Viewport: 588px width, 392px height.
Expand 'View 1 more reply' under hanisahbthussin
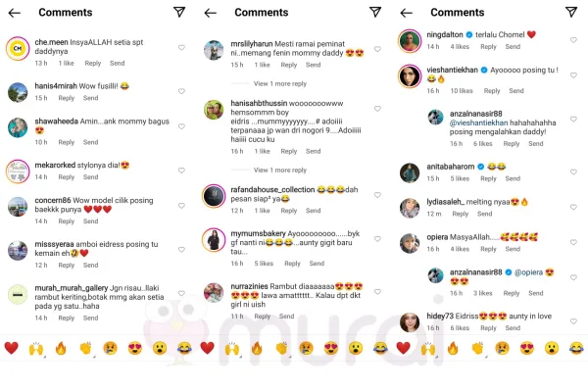point(280,170)
